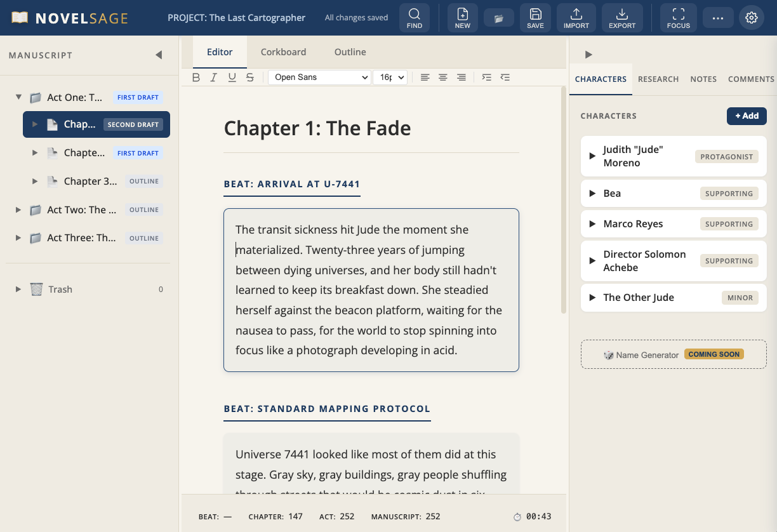
Task: Open the Research panel tab
Action: 658,79
